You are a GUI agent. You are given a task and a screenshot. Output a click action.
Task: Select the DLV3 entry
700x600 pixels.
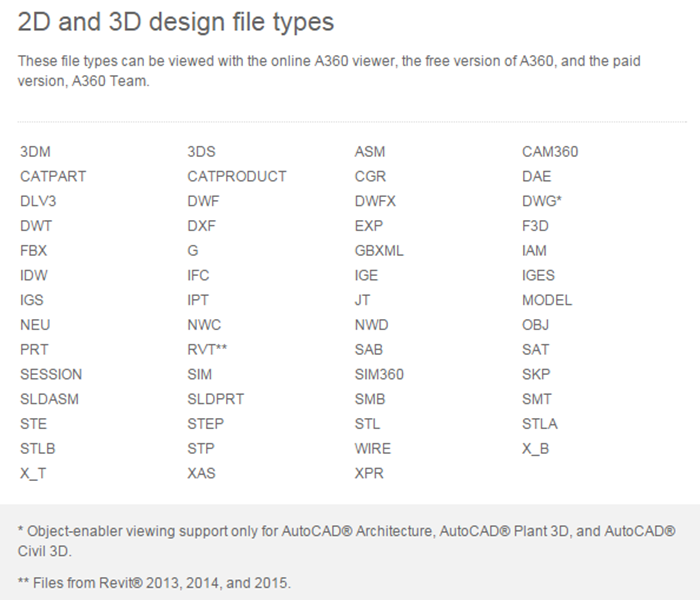click(38, 201)
